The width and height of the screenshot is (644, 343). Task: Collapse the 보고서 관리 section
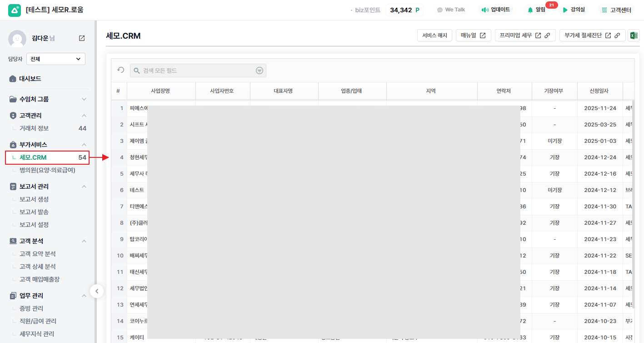84,187
